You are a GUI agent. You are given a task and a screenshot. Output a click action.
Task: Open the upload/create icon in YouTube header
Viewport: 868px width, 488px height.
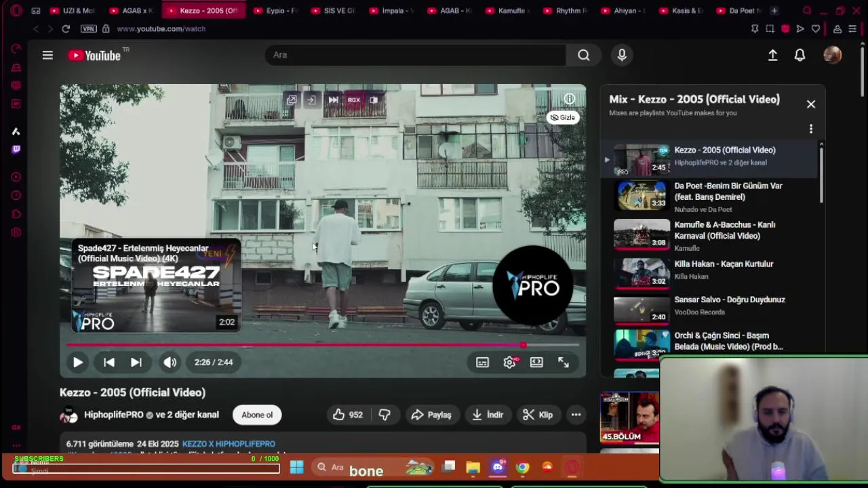point(772,56)
